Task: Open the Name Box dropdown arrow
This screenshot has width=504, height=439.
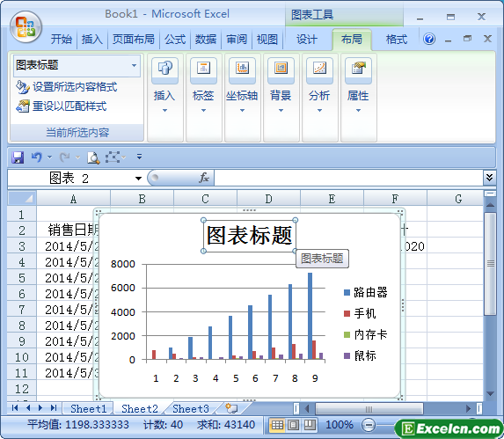Action: (139, 178)
